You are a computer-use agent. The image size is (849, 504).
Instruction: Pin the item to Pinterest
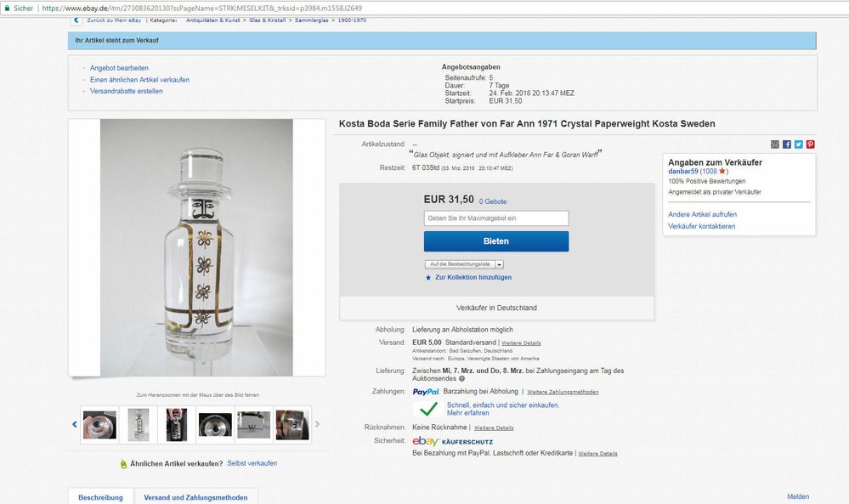[x=809, y=144]
